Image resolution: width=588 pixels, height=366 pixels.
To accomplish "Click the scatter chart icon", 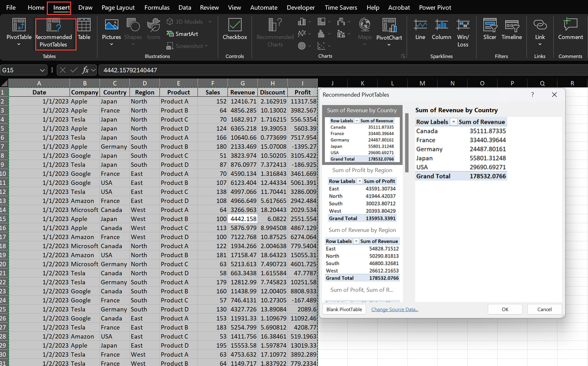I will coord(321,46).
